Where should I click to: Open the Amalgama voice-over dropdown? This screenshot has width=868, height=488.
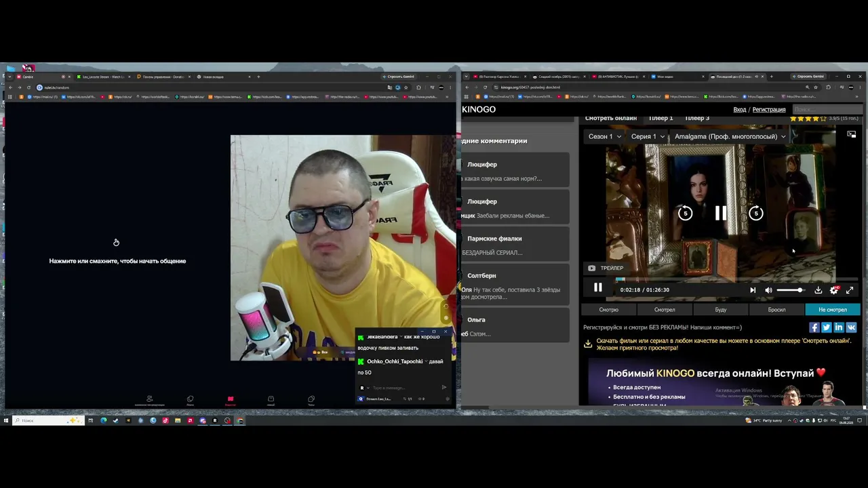click(x=730, y=136)
